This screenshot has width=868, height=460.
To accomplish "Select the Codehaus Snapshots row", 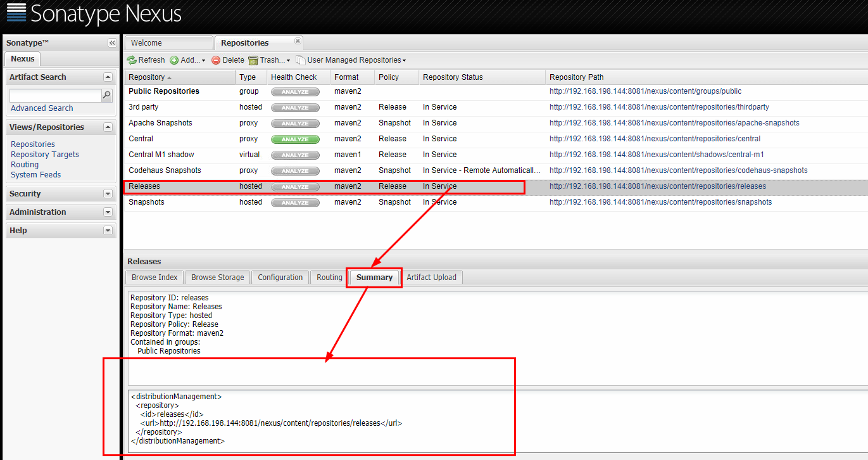I will [x=496, y=170].
